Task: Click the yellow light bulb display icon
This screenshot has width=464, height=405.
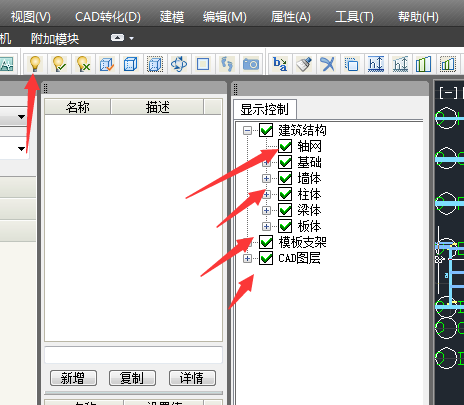Action: click(x=35, y=63)
